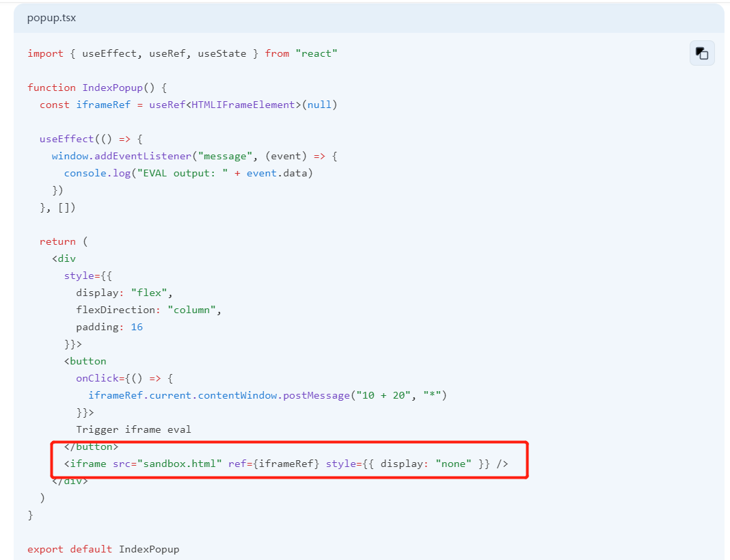
Task: Copy the code block with copy icon
Action: pyautogui.click(x=702, y=53)
